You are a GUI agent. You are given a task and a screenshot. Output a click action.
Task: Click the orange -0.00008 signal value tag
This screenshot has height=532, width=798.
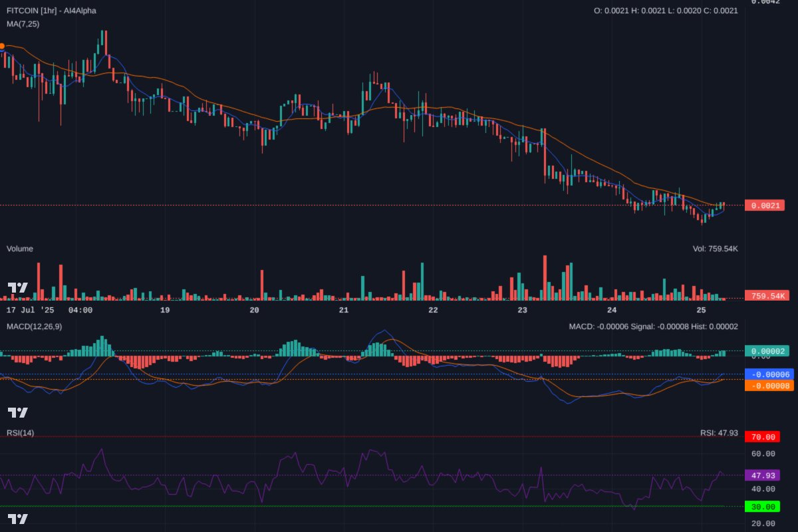[x=769, y=386]
